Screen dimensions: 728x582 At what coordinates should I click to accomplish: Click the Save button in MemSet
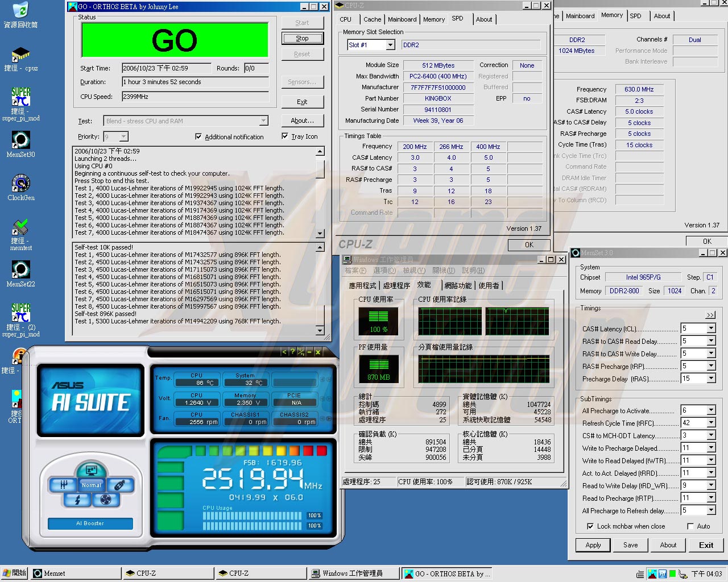pyautogui.click(x=631, y=545)
